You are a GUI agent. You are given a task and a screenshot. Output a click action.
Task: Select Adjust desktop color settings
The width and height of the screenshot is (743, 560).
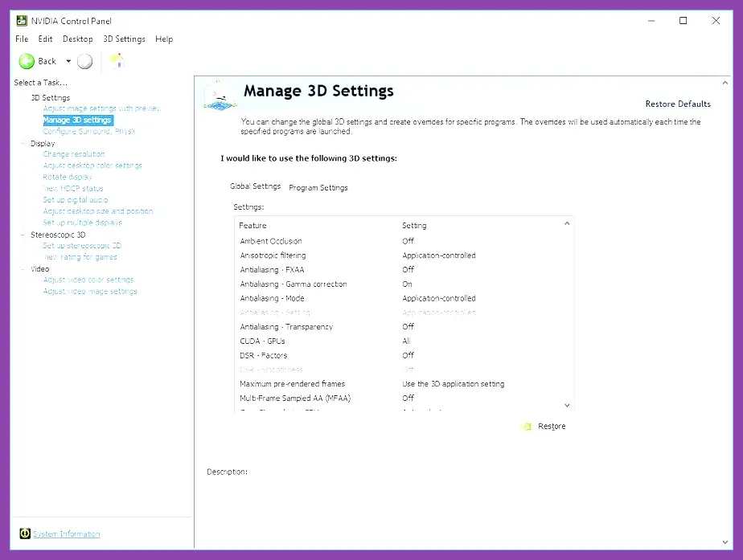(92, 166)
